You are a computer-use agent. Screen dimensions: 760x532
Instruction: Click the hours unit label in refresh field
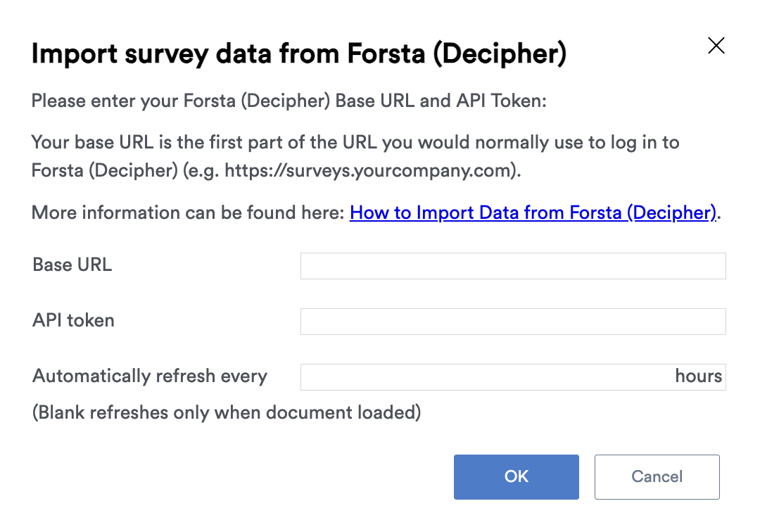point(698,376)
